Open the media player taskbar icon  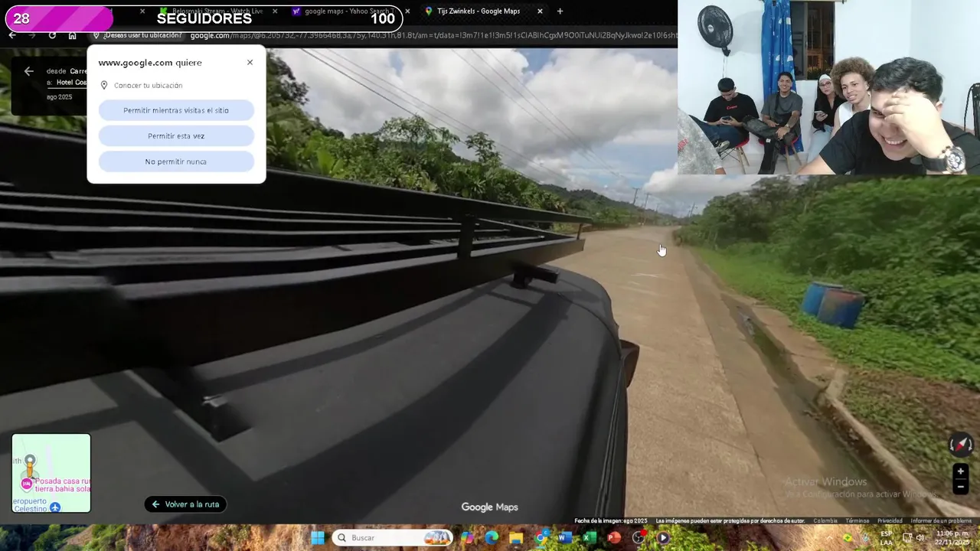663,538
